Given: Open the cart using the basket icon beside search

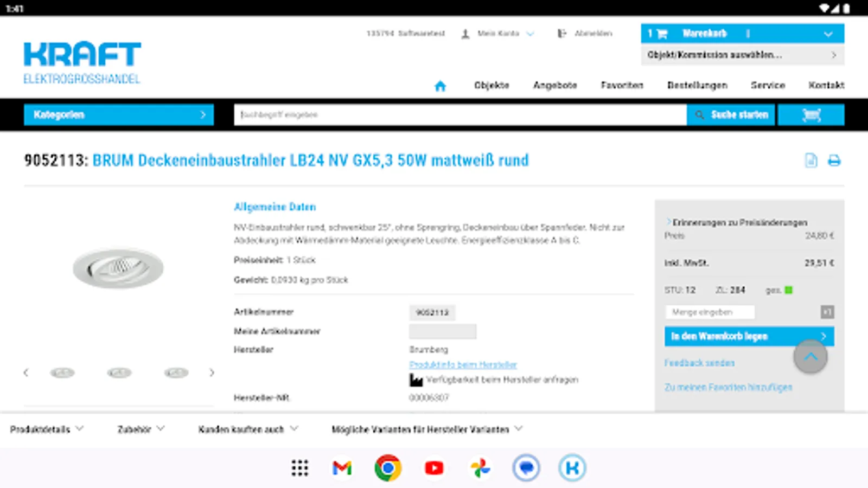Looking at the screenshot, I should coord(810,114).
